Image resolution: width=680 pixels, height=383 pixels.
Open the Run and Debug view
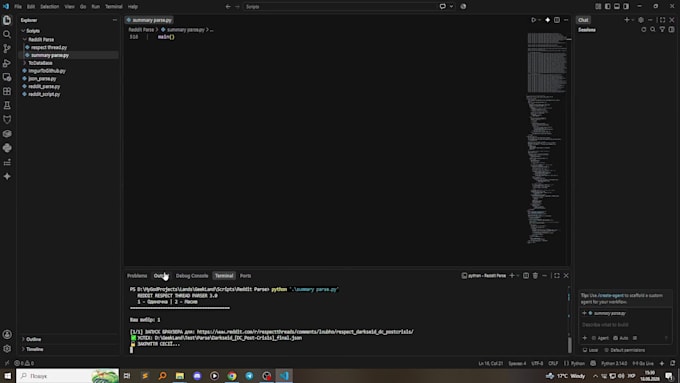[7, 63]
